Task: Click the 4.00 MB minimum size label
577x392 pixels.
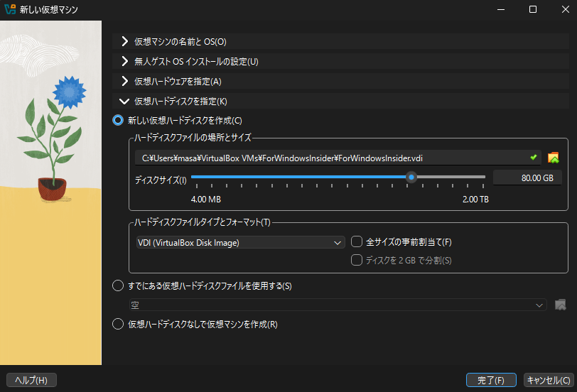Action: pos(205,200)
